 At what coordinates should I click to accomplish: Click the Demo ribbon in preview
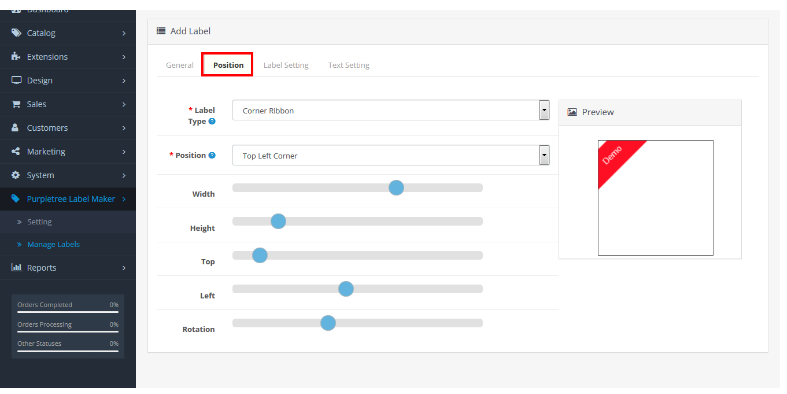coord(616,159)
